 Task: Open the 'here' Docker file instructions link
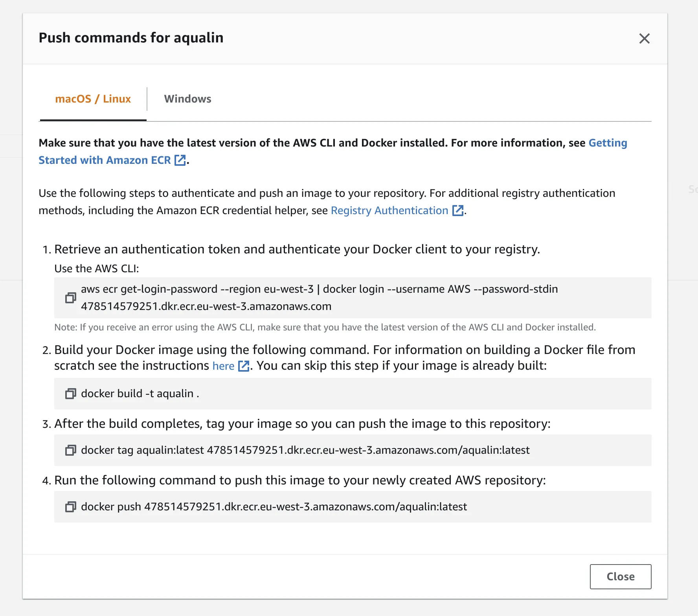tap(223, 366)
